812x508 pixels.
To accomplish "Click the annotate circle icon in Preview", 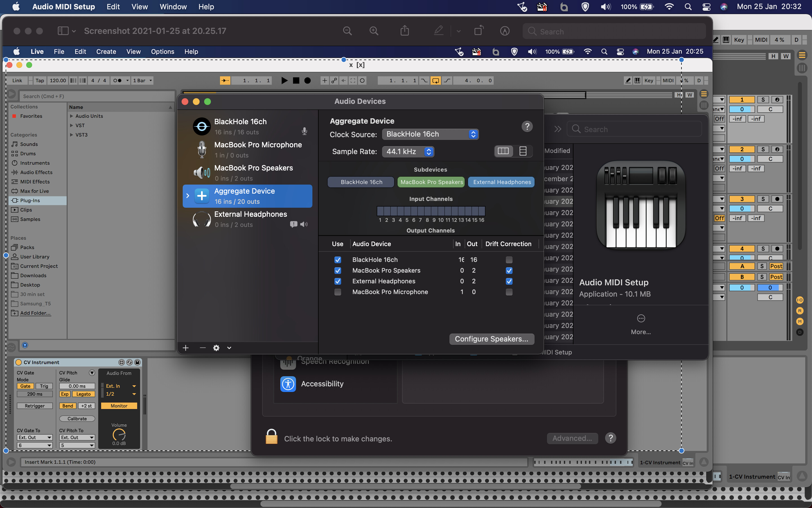I will pyautogui.click(x=505, y=31).
